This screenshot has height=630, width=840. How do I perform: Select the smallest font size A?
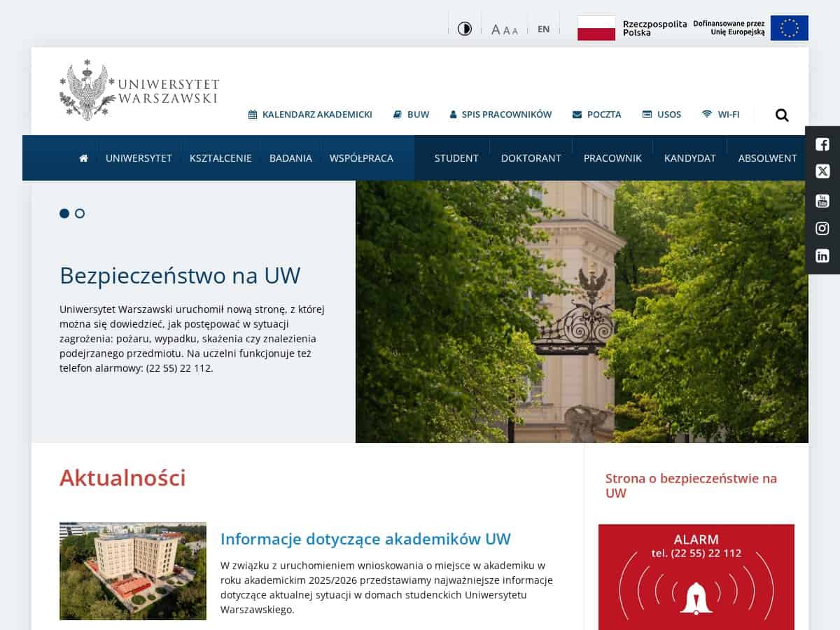coord(515,31)
